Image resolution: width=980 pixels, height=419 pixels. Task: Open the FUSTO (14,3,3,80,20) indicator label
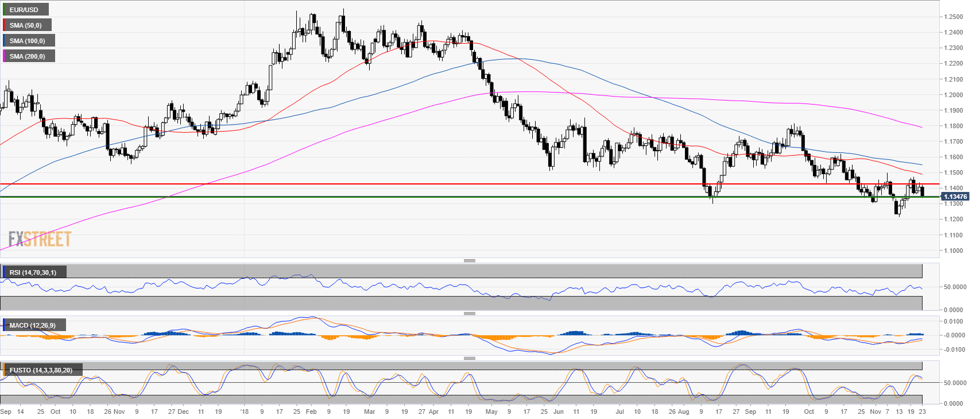coord(41,370)
